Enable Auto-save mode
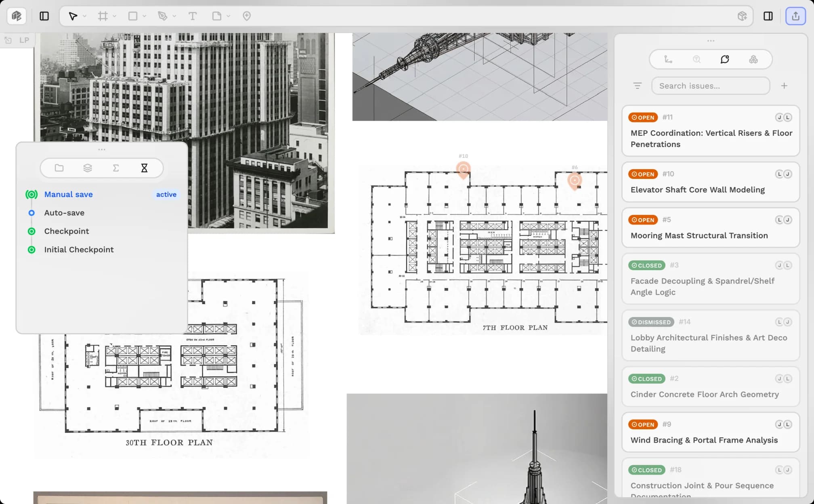Screen dimensions: 814x504 pos(31,213)
